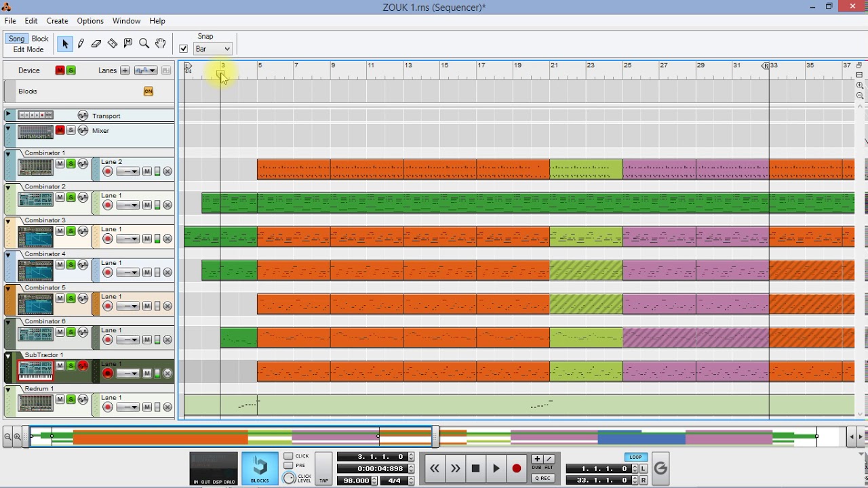Click the Go to left locator L button
868x488 pixels.
[x=644, y=468]
